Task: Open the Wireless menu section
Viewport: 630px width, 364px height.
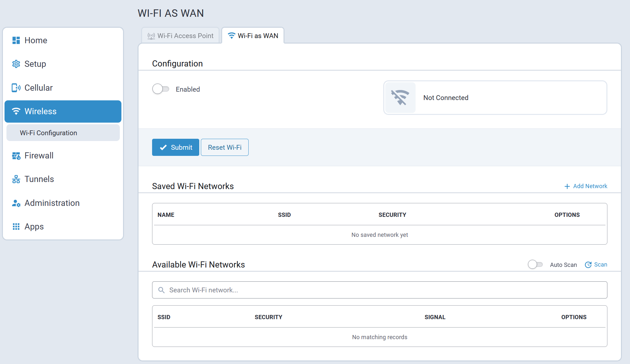Action: click(x=63, y=111)
